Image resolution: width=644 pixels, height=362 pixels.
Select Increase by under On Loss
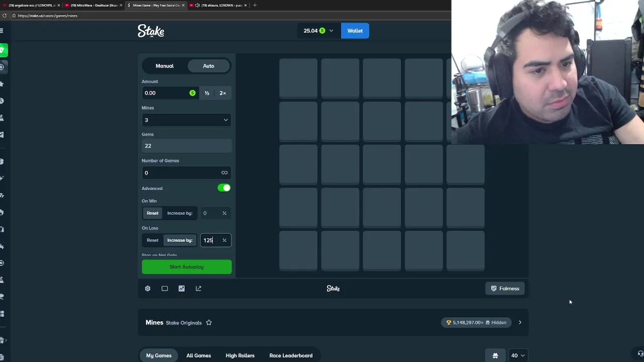pyautogui.click(x=180, y=240)
